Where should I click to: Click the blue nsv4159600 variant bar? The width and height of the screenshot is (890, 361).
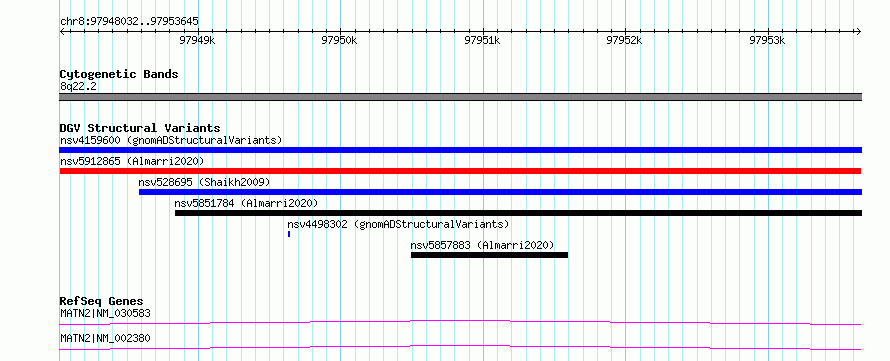point(460,150)
